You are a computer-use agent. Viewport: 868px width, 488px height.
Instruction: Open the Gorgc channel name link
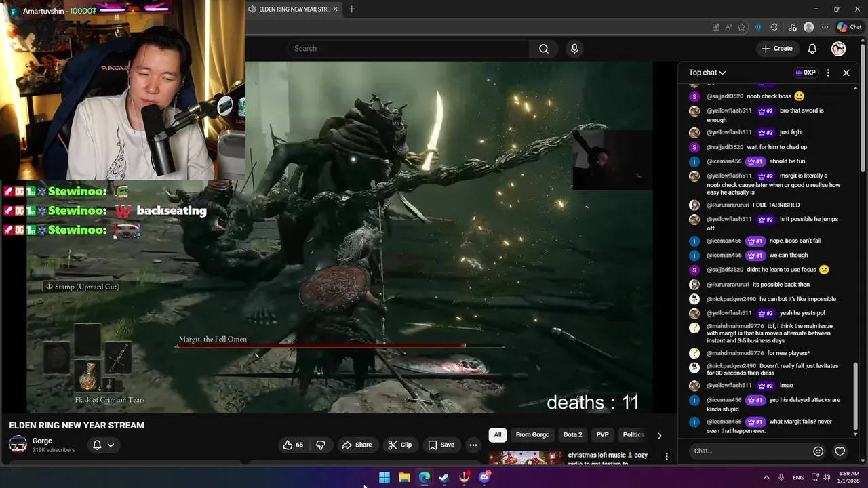[x=42, y=441]
